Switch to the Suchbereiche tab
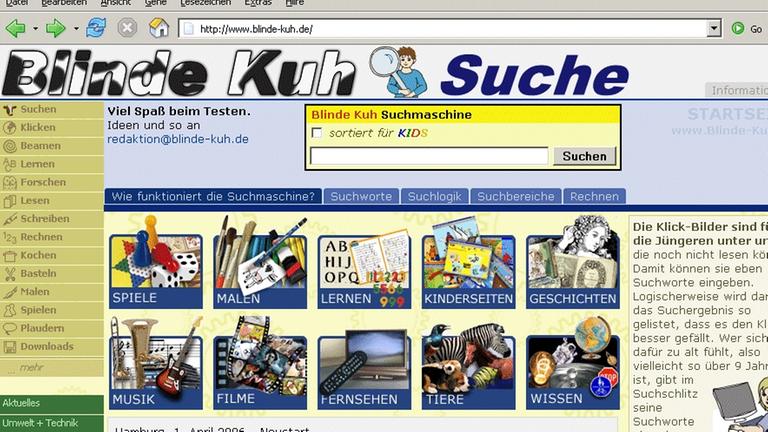 click(516, 196)
